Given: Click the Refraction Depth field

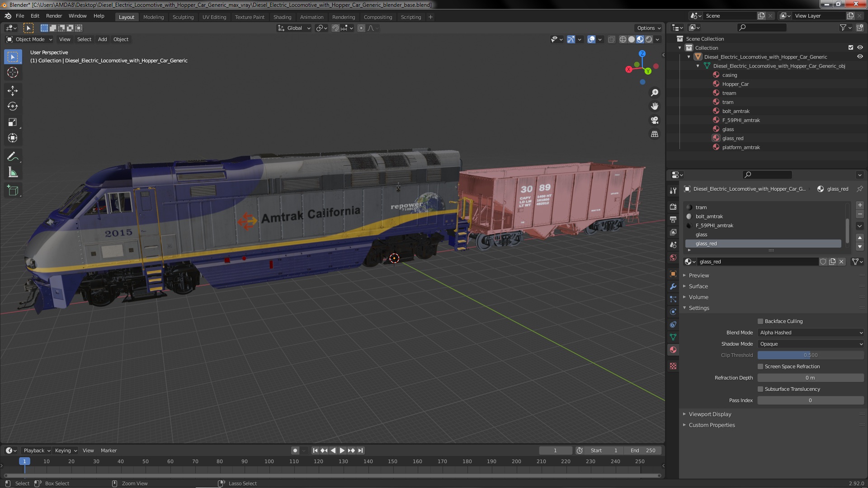Looking at the screenshot, I should pyautogui.click(x=811, y=378).
